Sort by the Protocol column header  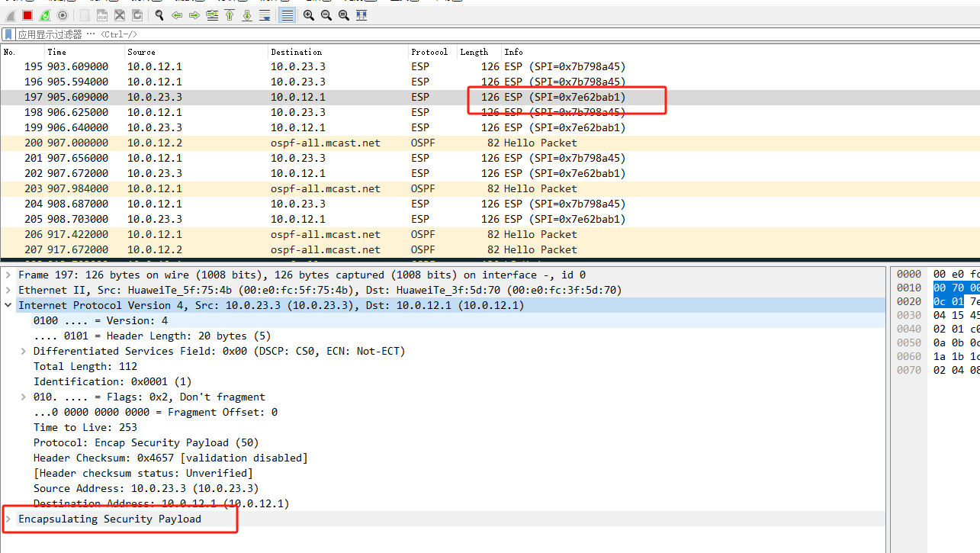[x=432, y=52]
